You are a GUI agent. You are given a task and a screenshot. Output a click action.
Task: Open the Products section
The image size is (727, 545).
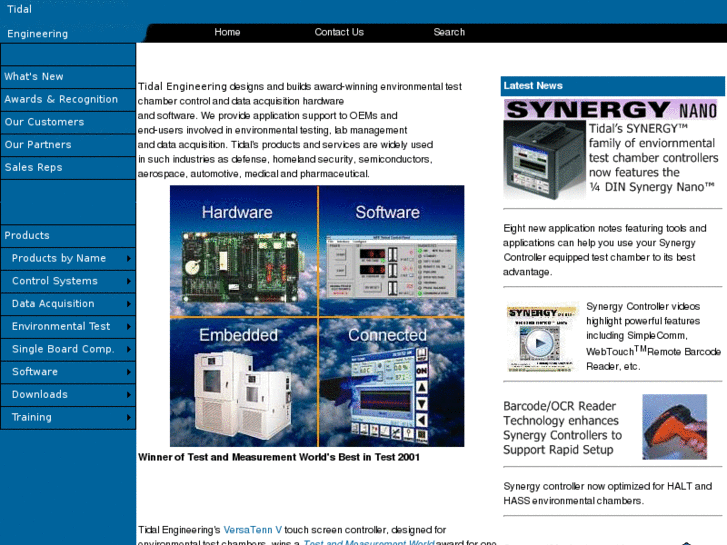click(68, 236)
